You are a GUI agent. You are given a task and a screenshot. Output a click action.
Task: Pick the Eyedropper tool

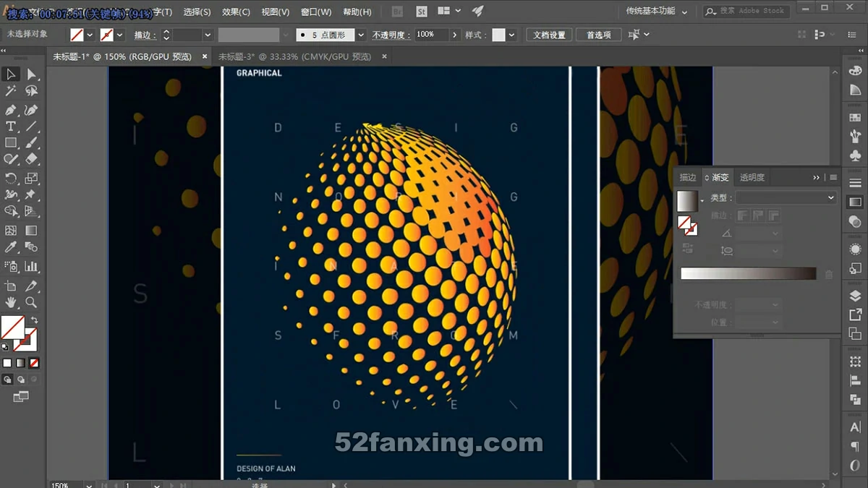pyautogui.click(x=11, y=247)
